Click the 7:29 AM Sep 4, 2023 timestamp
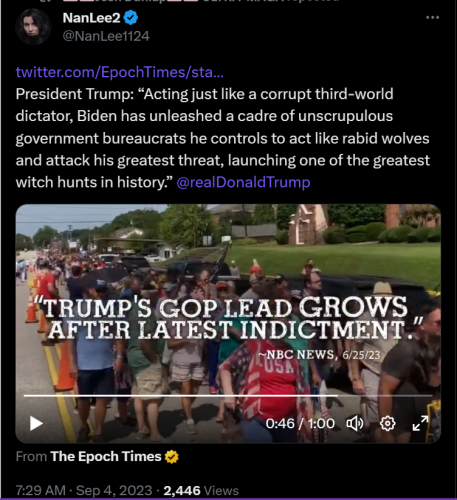The height and width of the screenshot is (500, 457). (x=84, y=491)
